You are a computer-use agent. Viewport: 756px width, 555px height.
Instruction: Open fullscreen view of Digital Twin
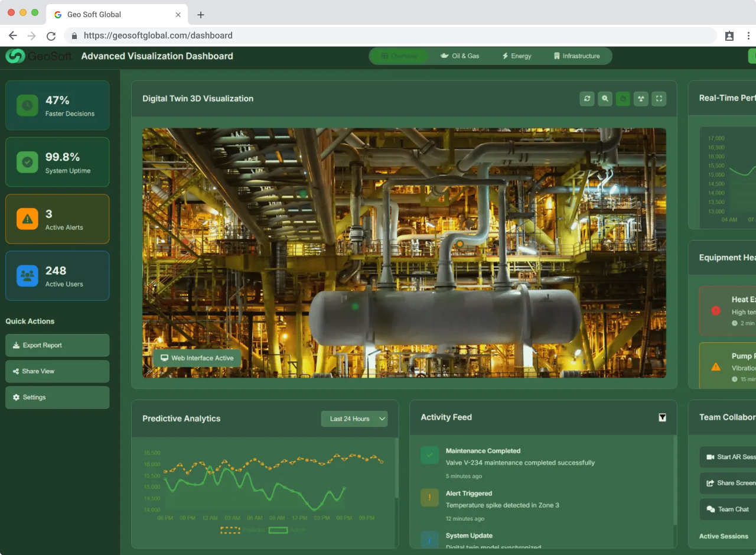[x=659, y=99]
